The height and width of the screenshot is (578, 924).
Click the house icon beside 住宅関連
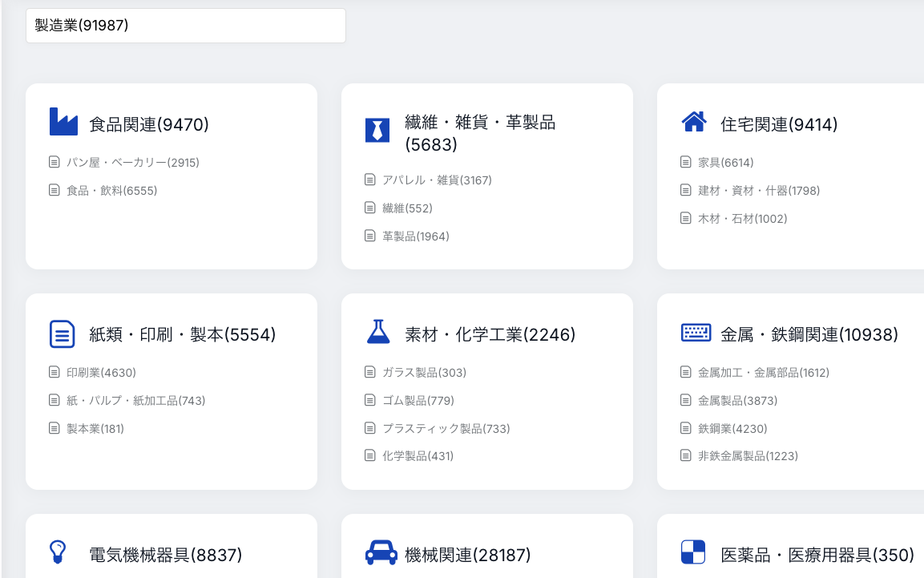693,122
